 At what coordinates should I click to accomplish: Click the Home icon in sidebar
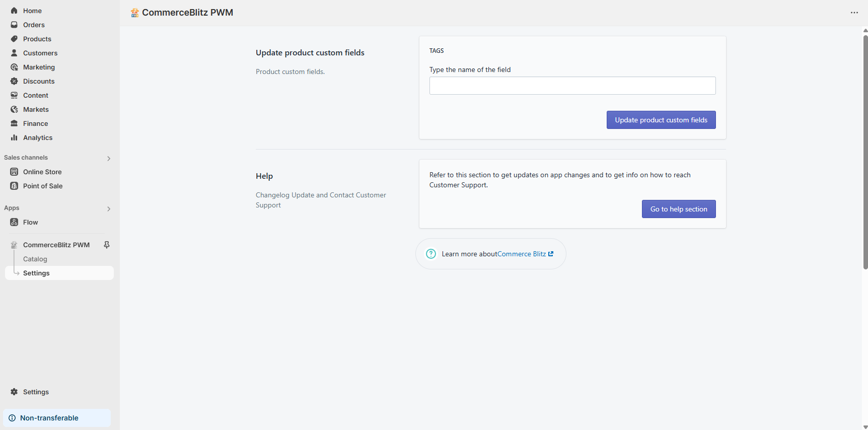coord(14,11)
